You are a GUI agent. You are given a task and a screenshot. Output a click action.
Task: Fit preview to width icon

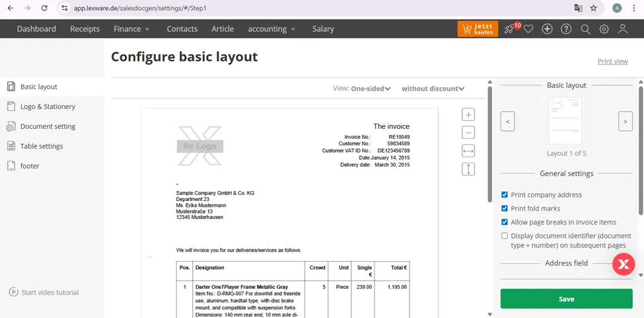click(x=468, y=151)
